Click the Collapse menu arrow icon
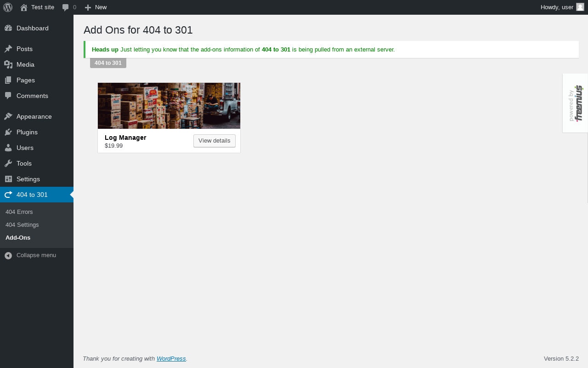This screenshot has height=368, width=588. click(8, 255)
